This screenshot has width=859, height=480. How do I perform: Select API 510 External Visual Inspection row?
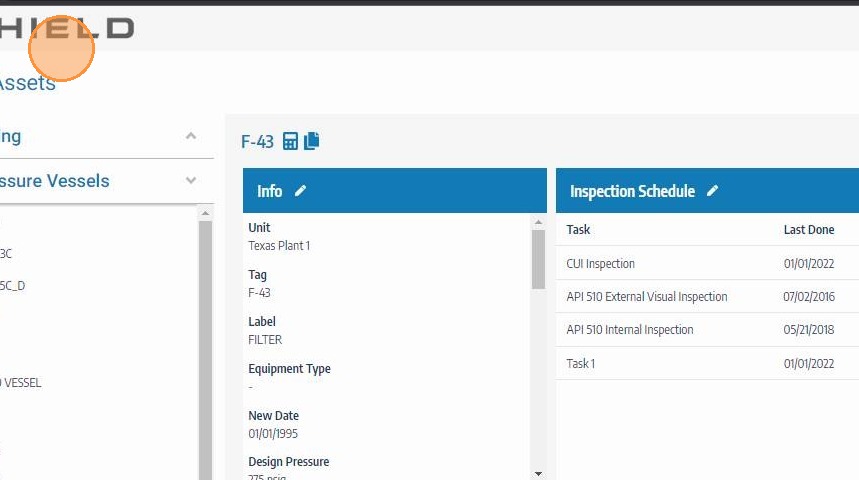707,296
